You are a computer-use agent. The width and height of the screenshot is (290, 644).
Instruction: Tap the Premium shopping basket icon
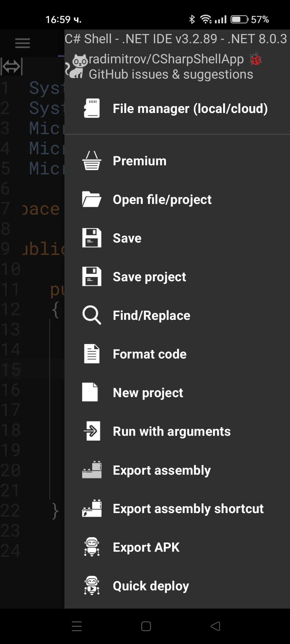[92, 161]
